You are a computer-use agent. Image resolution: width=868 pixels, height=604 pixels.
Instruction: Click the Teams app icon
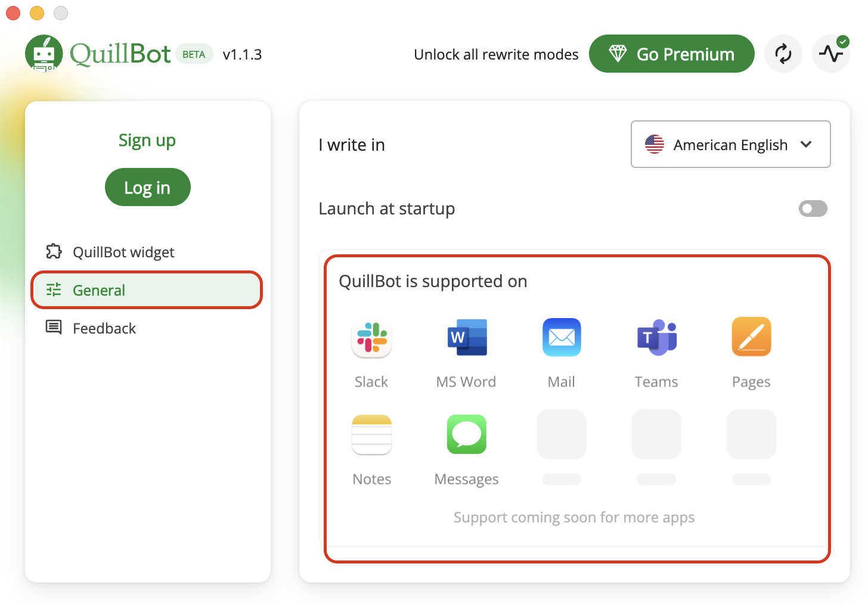(657, 337)
